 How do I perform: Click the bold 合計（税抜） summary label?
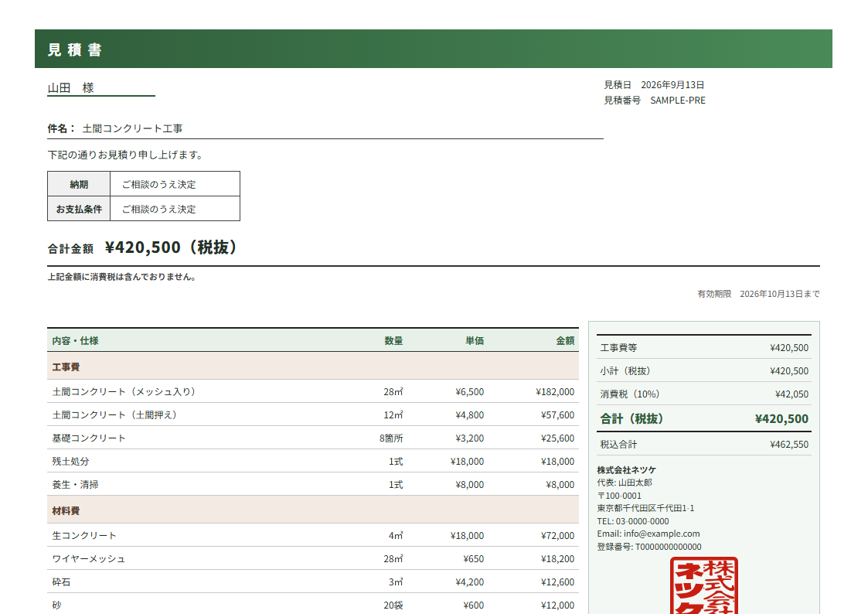[631, 418]
